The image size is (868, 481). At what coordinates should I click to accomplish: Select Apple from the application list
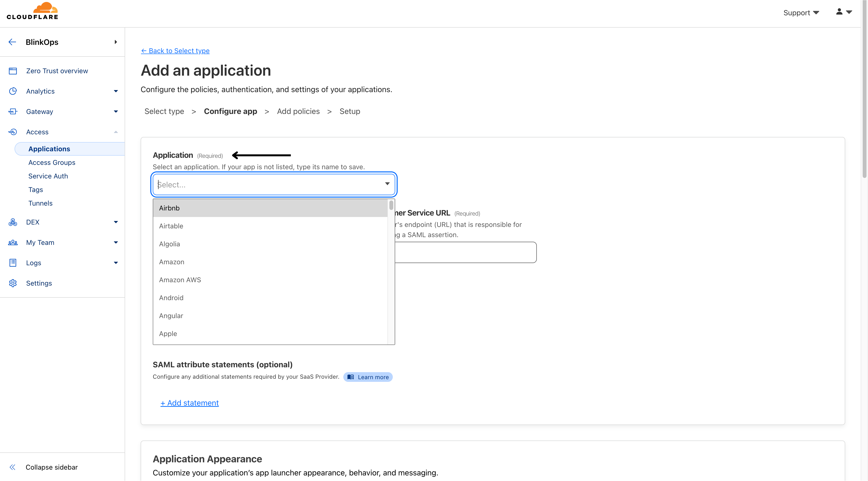coord(270,334)
